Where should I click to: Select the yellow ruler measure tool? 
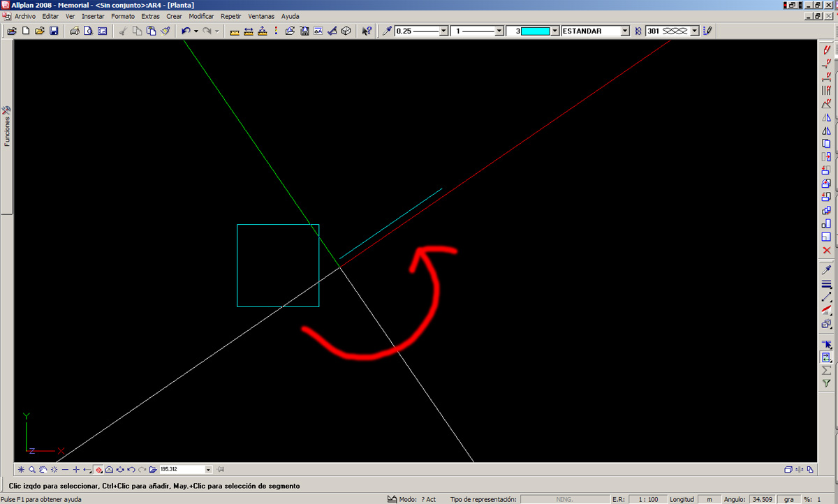point(234,31)
